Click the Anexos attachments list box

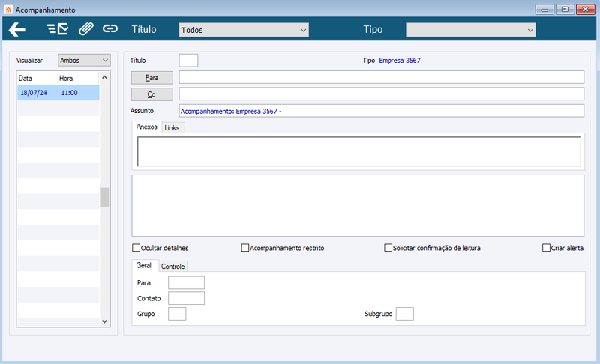[359, 151]
